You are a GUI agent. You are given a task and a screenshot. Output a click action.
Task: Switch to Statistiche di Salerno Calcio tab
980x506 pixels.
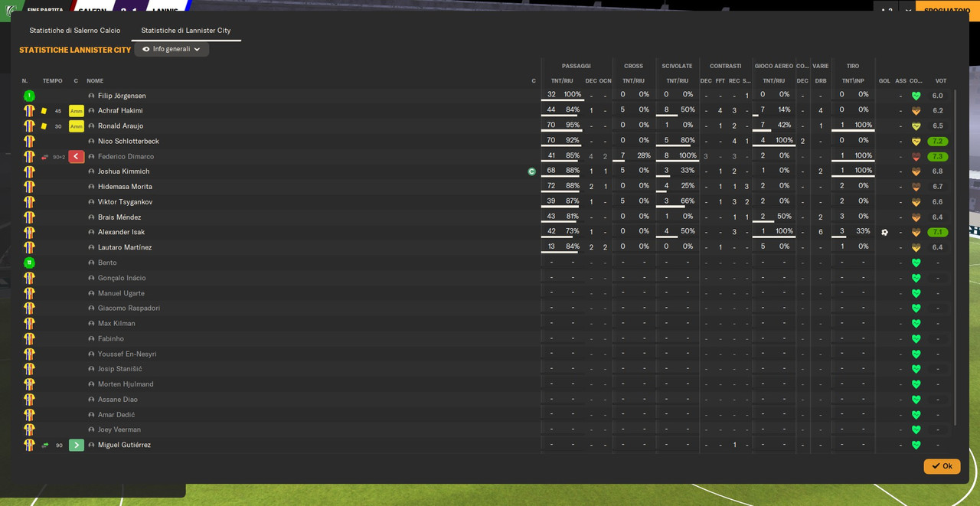(75, 31)
